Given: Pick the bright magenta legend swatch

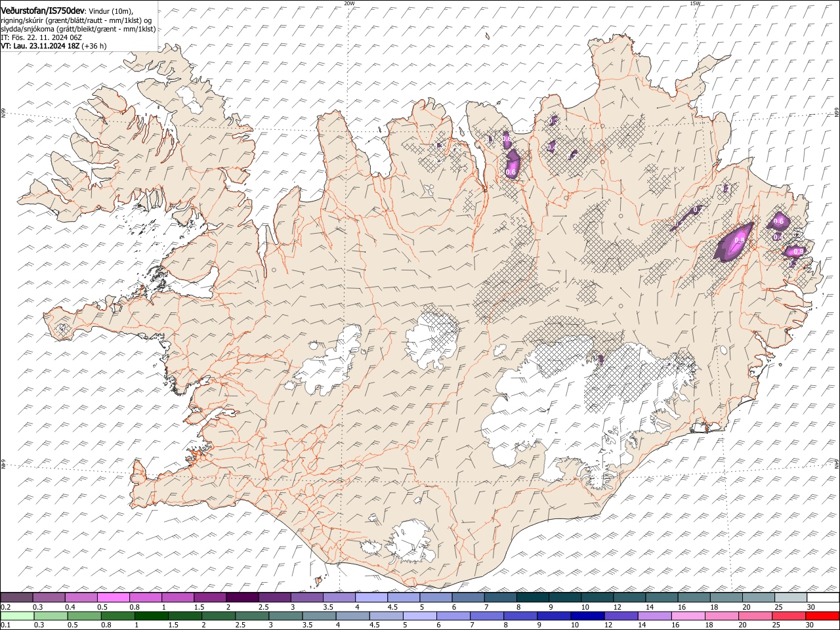Looking at the screenshot, I should tap(114, 598).
